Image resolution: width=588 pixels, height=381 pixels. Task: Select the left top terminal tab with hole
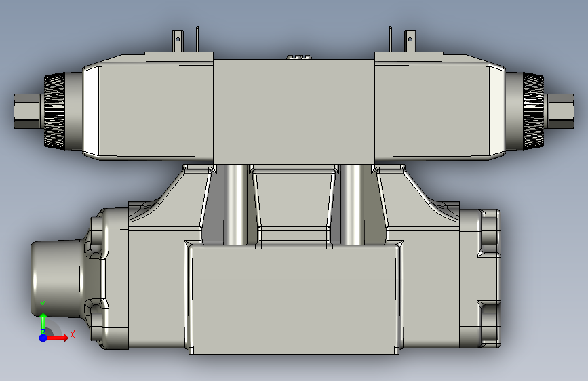[x=178, y=41]
